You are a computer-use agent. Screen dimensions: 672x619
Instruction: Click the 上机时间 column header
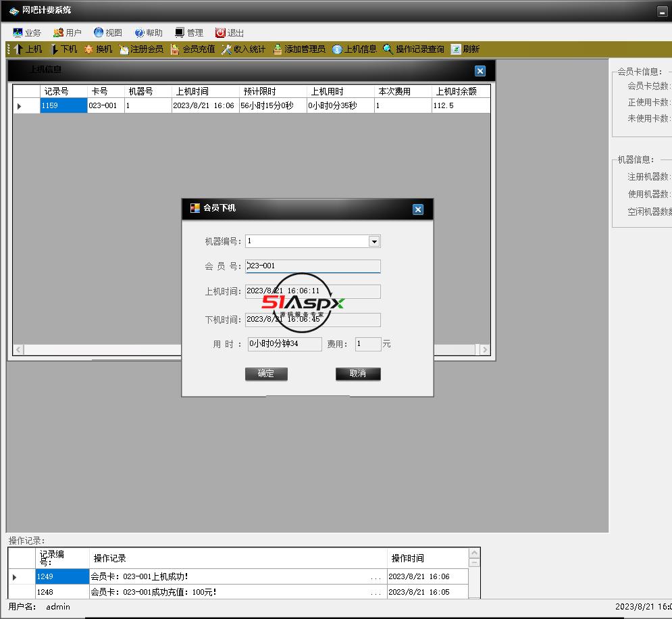205,91
